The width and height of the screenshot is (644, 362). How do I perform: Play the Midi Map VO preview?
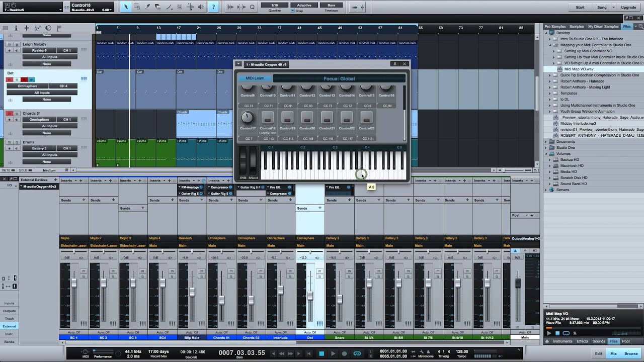click(x=549, y=333)
